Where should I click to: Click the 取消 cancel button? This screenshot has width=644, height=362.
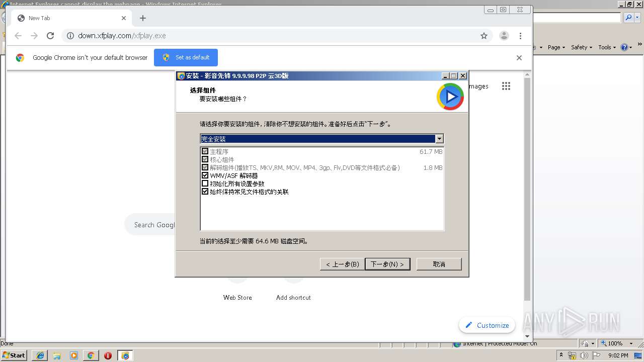[439, 264]
